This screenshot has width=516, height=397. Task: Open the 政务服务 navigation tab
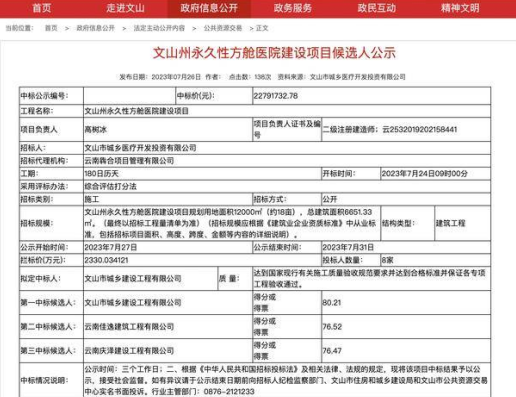[x=293, y=8]
